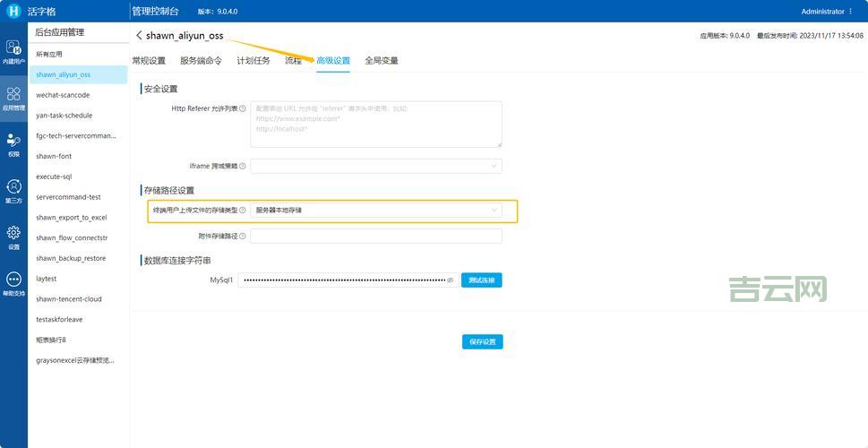Click back arrow beside shawn_aliyun_oss title

[139, 35]
